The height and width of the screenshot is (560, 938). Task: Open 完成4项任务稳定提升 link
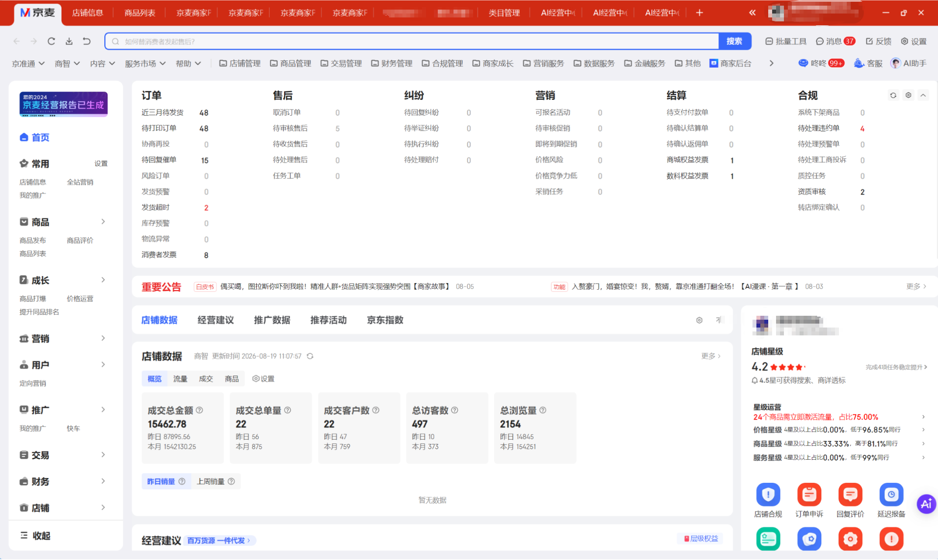896,367
